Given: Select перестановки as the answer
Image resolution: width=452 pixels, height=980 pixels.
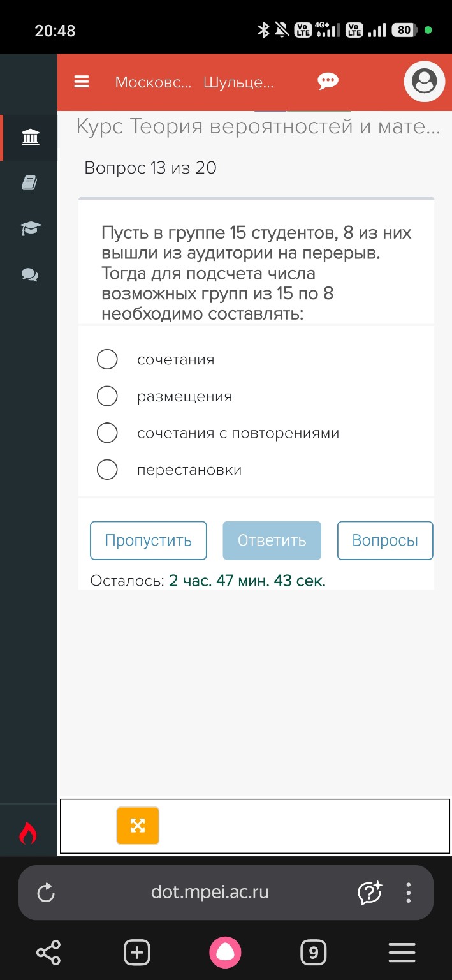Looking at the screenshot, I should click(x=107, y=470).
